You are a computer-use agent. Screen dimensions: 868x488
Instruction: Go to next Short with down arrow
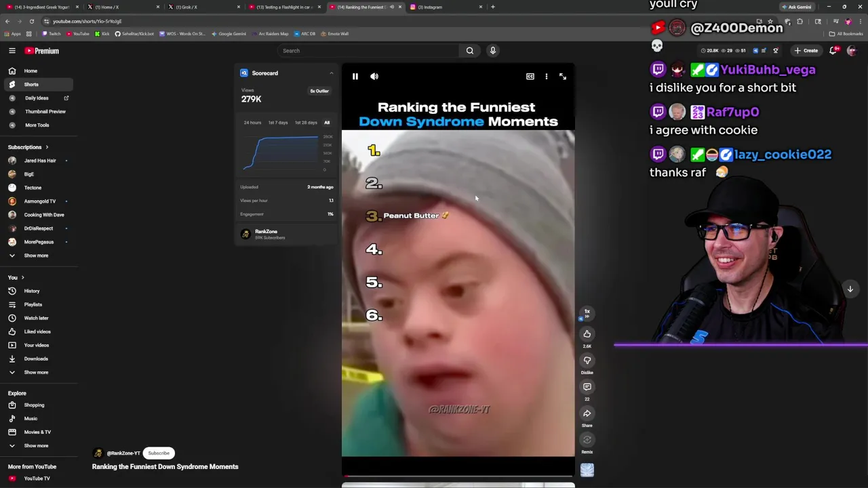(x=850, y=289)
